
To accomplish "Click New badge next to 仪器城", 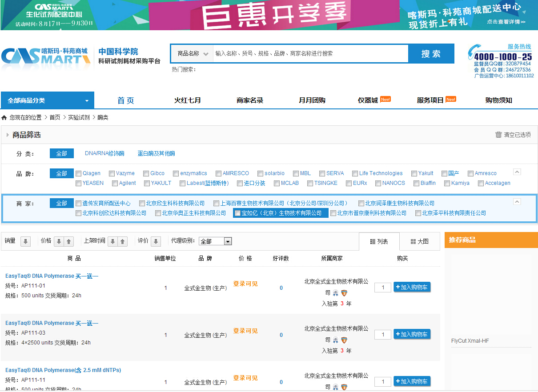I will click(385, 99).
